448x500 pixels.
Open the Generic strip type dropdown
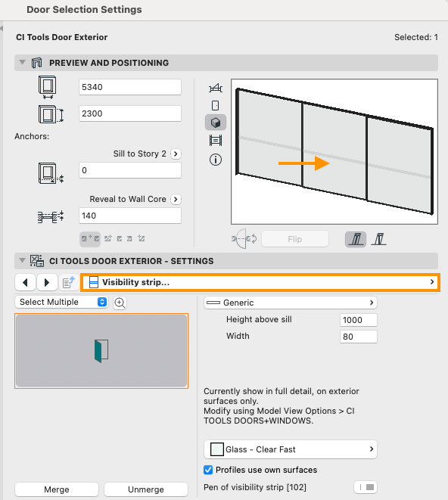[291, 303]
